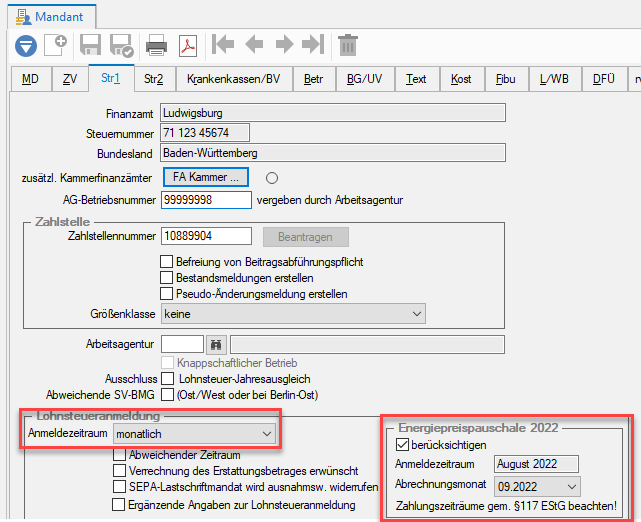Create a new record with the plus-page icon
641x522 pixels.
[x=56, y=45]
